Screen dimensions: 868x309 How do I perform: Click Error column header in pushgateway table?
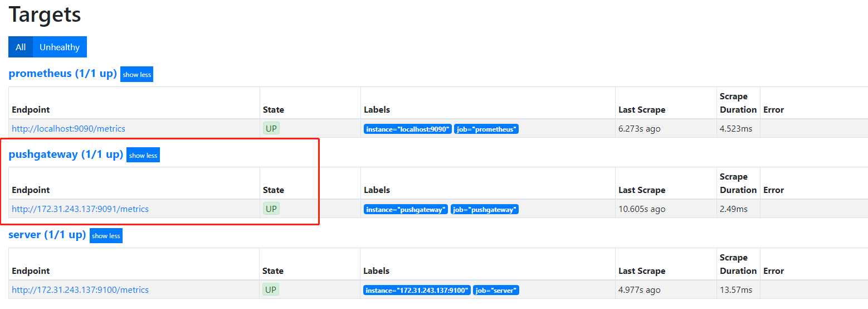click(774, 190)
